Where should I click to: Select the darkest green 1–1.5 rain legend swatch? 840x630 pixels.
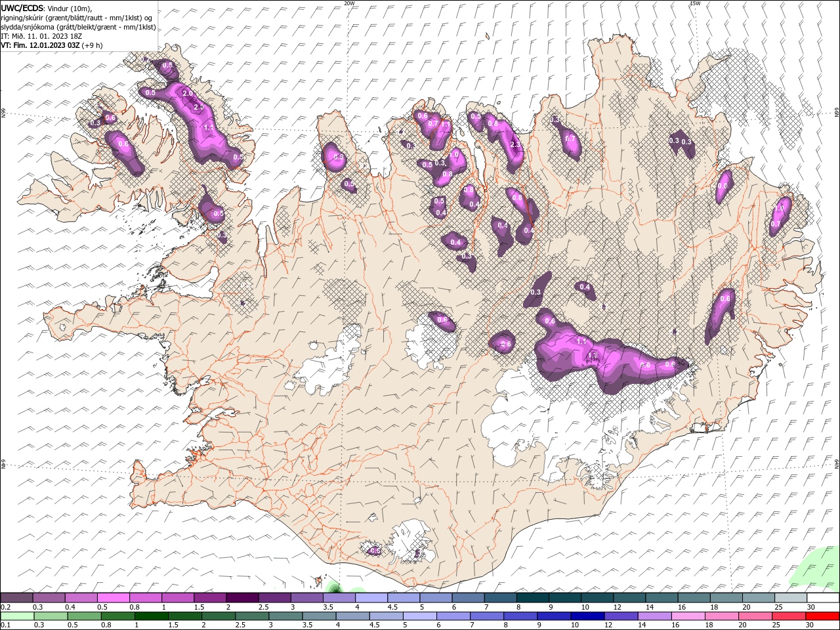(x=151, y=616)
